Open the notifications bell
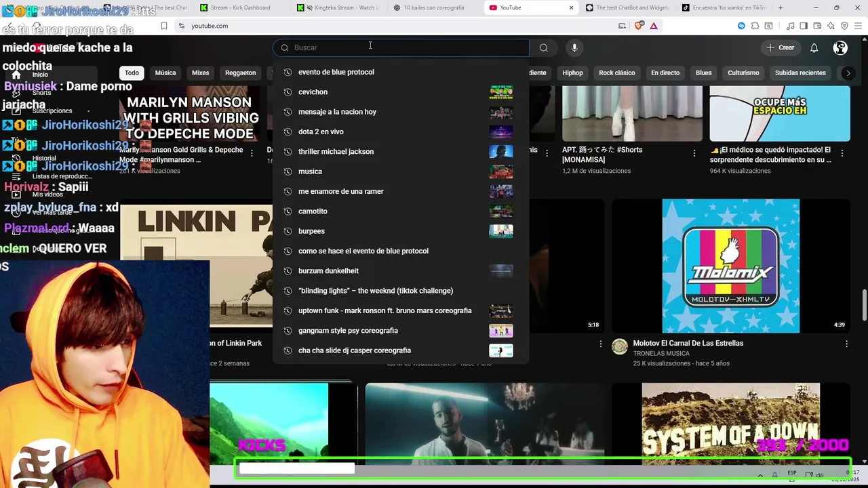 [814, 47]
